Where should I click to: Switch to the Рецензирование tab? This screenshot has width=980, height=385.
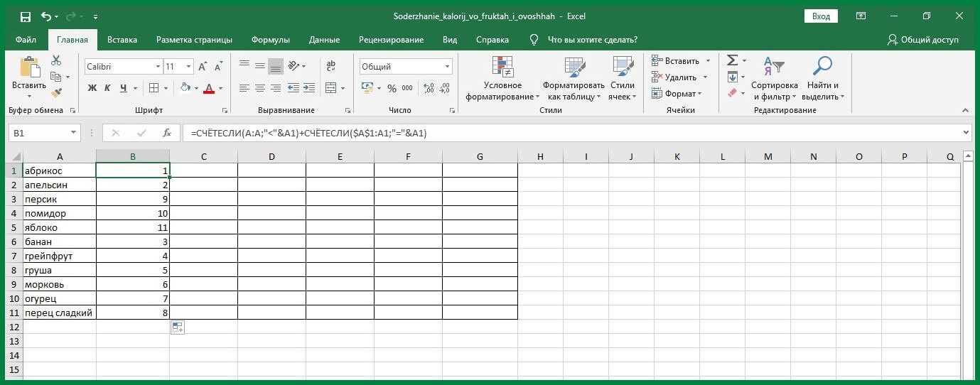coord(391,40)
